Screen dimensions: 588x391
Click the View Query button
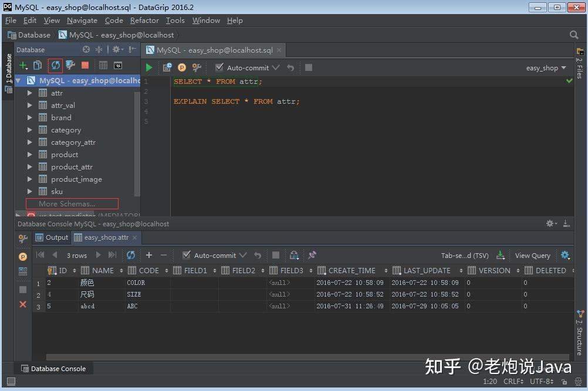[532, 255]
